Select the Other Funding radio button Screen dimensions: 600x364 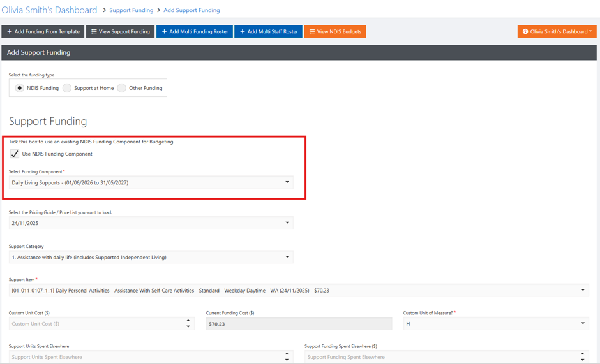click(x=122, y=88)
